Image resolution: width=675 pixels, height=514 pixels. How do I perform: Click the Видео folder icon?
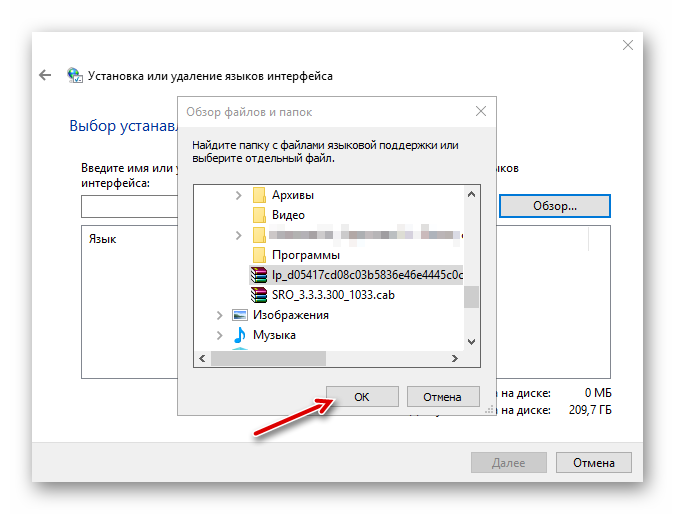tap(259, 215)
